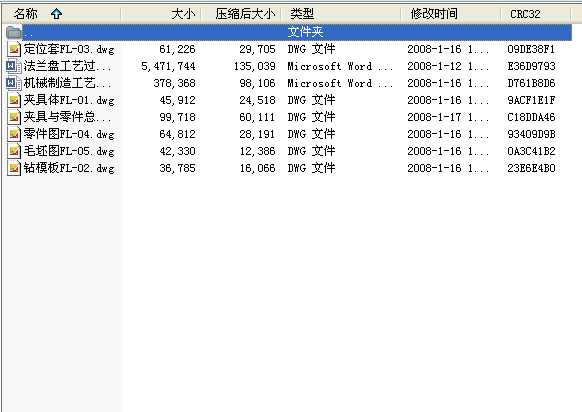Click compressed size 60,111
The image size is (582, 412).
(257, 117)
